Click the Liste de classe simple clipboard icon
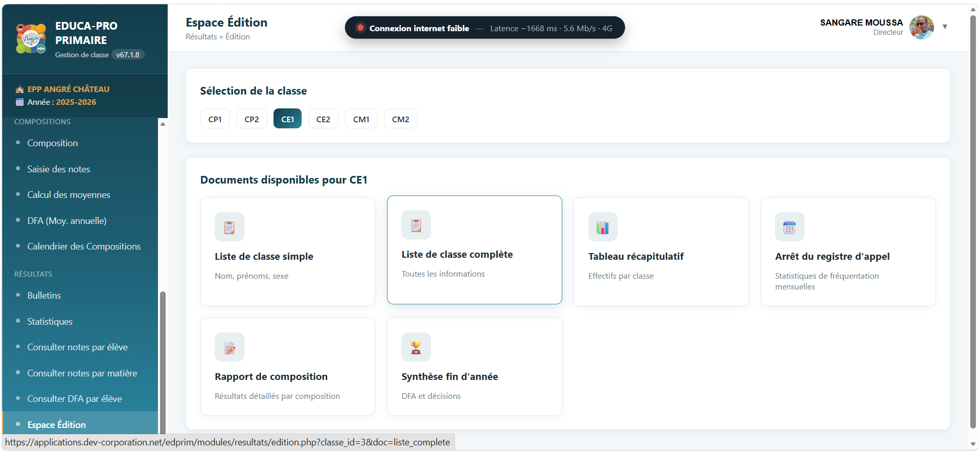The width and height of the screenshot is (980, 451). [x=230, y=227]
